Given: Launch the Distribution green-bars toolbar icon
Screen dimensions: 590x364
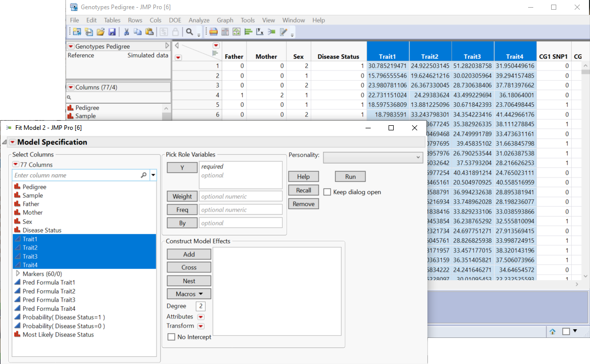Looking at the screenshot, I should (x=248, y=32).
